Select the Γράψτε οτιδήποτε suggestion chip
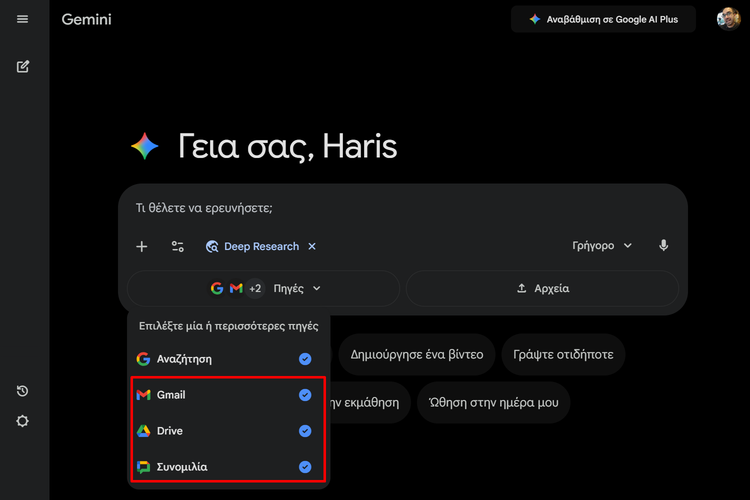 [564, 354]
